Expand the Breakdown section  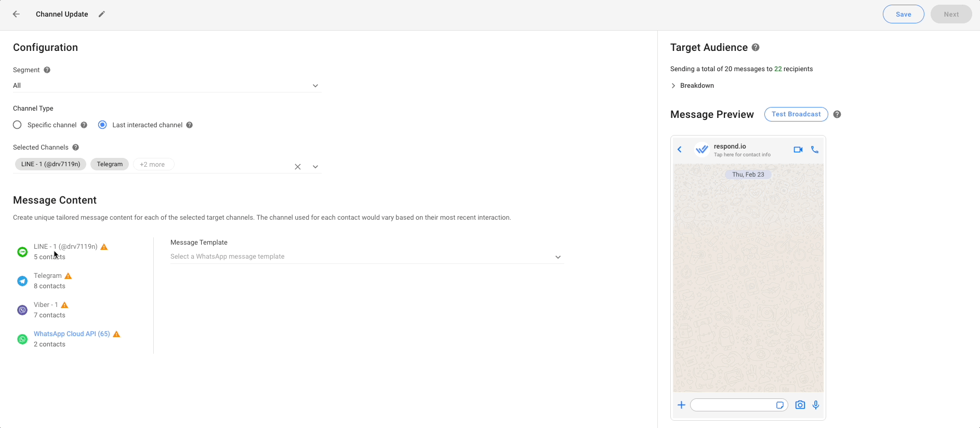(x=693, y=86)
